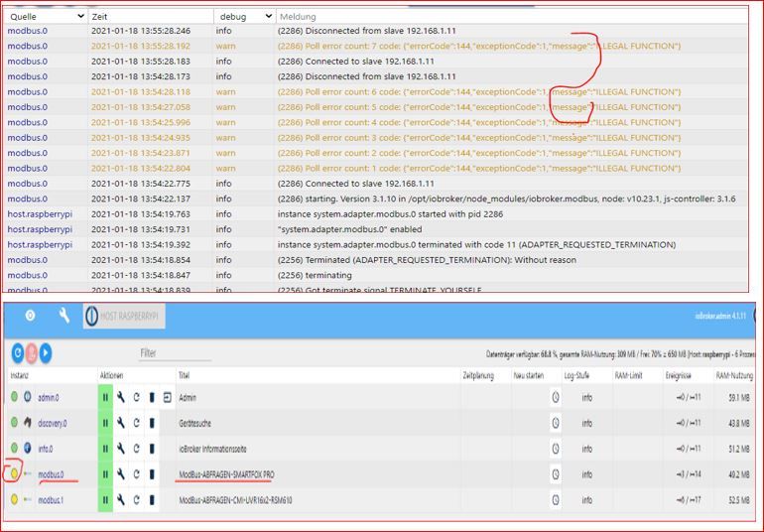Open admin.0 web link icon
The image size is (764, 532).
click(x=167, y=397)
